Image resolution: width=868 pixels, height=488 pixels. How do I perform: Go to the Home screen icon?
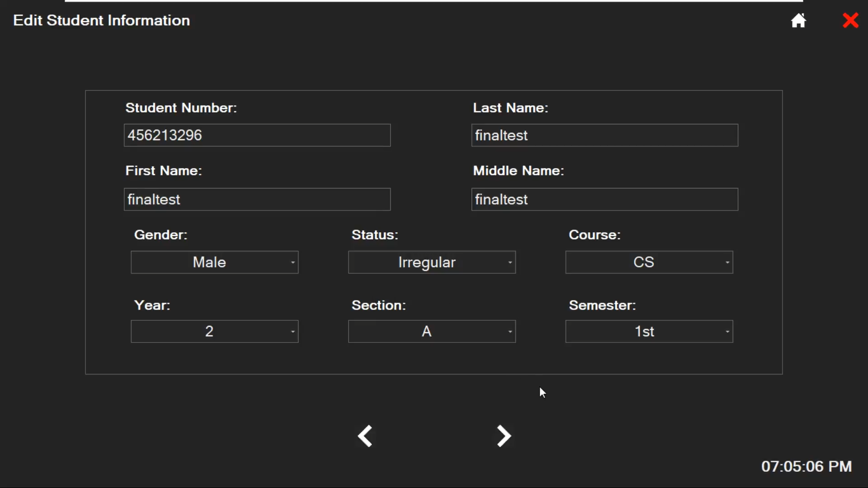tap(798, 20)
